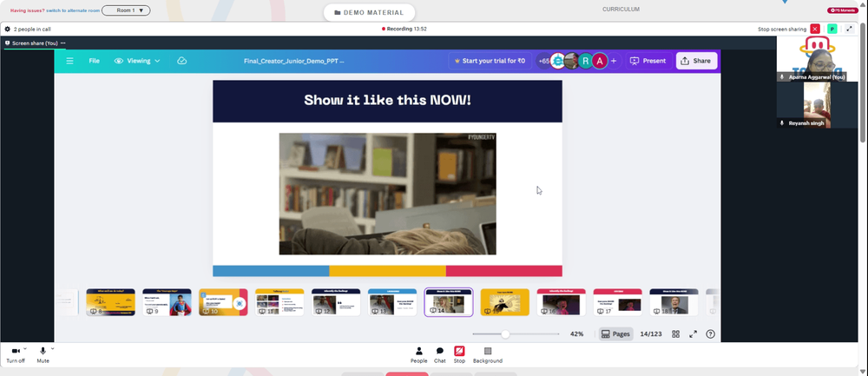Open the help question mark icon
868x376 pixels.
click(x=711, y=334)
